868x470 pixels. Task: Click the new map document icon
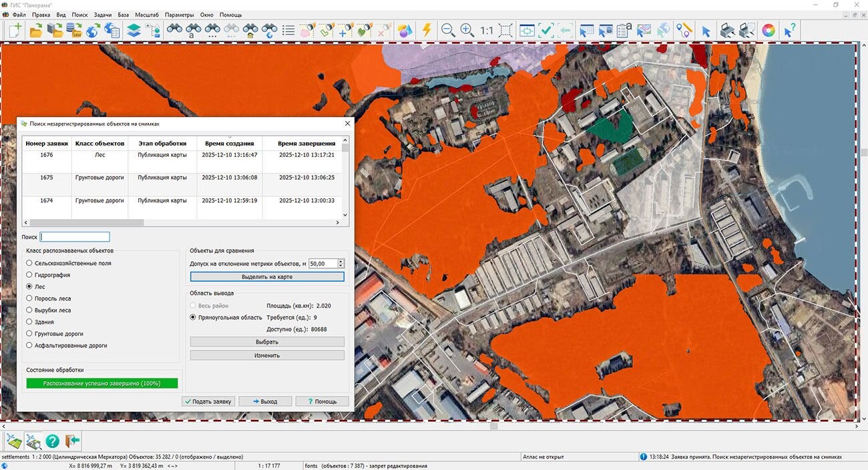(x=15, y=30)
